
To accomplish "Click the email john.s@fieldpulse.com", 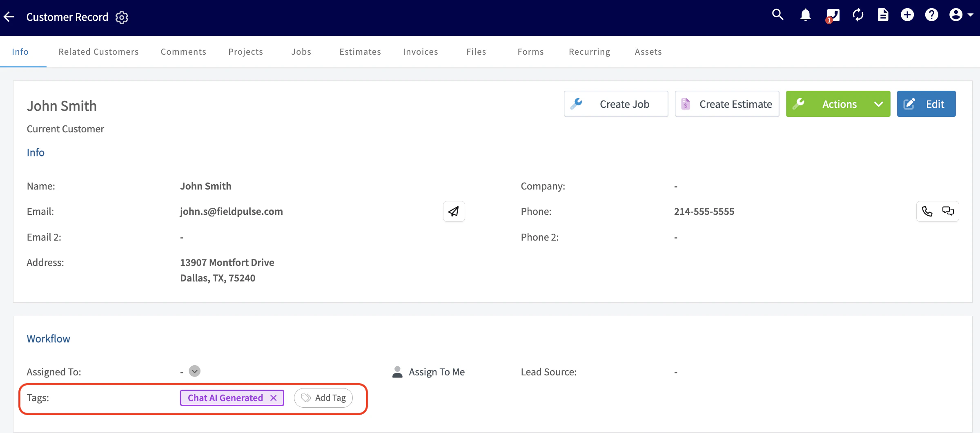I will 232,211.
